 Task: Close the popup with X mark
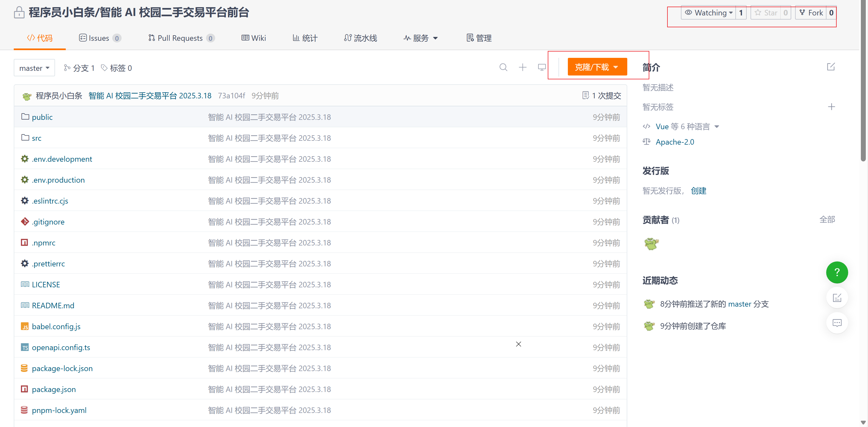518,344
